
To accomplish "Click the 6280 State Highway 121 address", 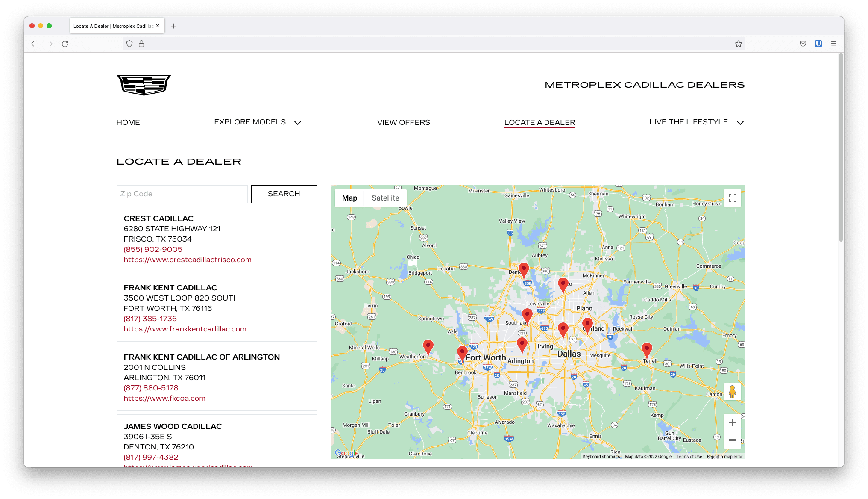I will click(172, 229).
